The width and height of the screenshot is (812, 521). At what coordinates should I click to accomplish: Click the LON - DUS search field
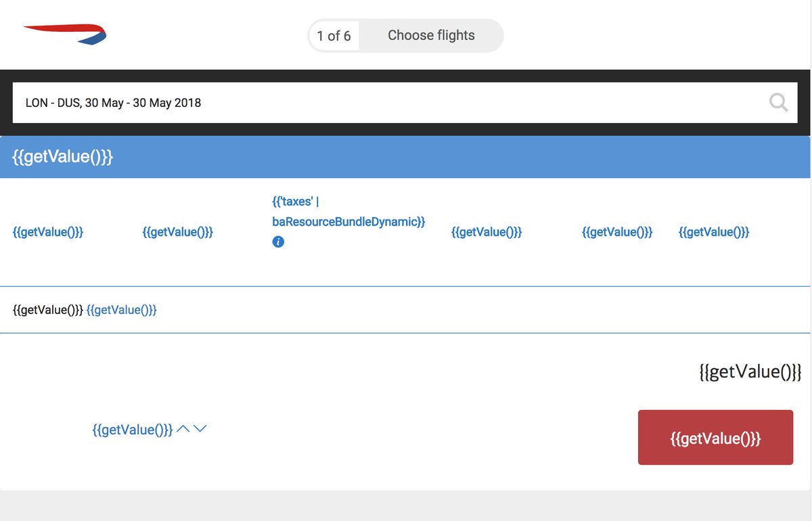tap(405, 103)
